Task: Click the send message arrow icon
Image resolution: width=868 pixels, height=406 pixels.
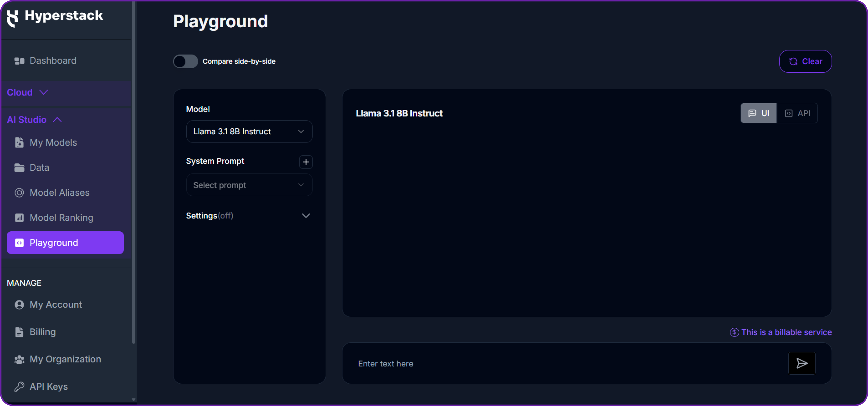Action: (802, 363)
